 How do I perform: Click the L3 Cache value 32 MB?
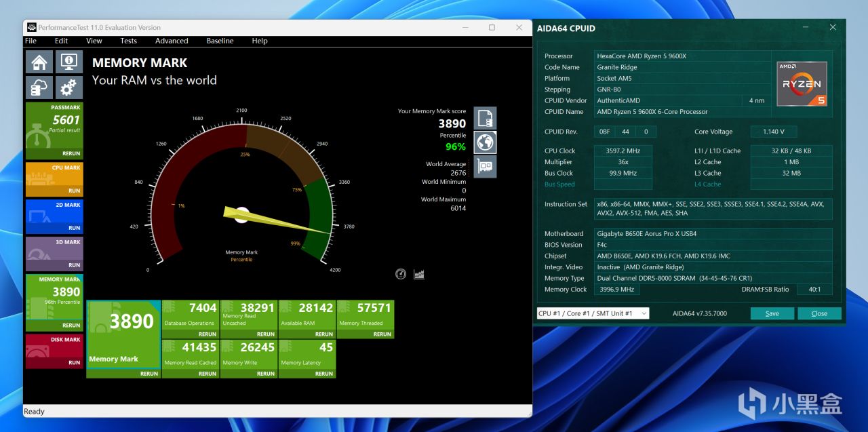pos(791,174)
